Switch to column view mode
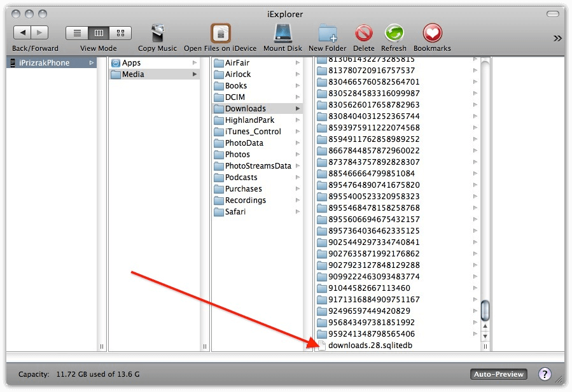The width and height of the screenshot is (572, 392). pyautogui.click(x=99, y=33)
